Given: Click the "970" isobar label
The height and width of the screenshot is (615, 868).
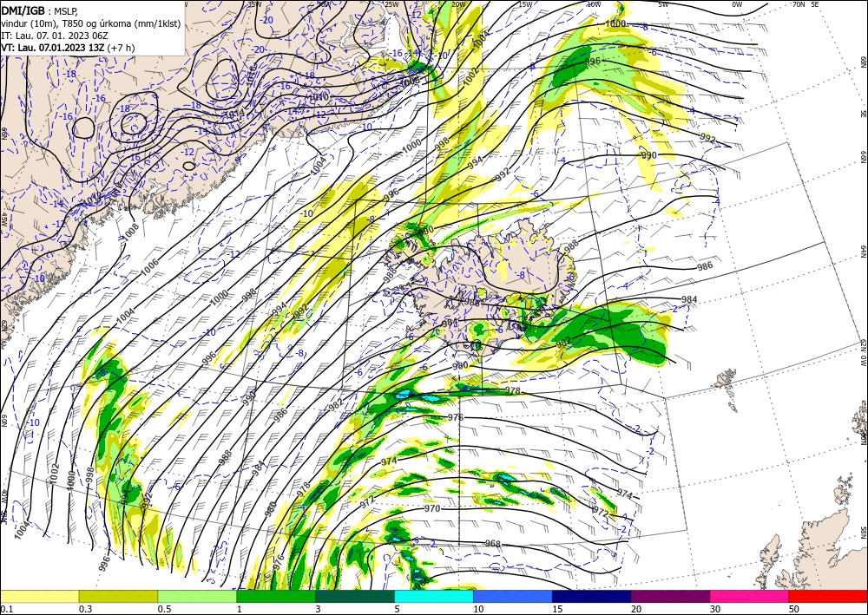Looking at the screenshot, I should pyautogui.click(x=432, y=509).
